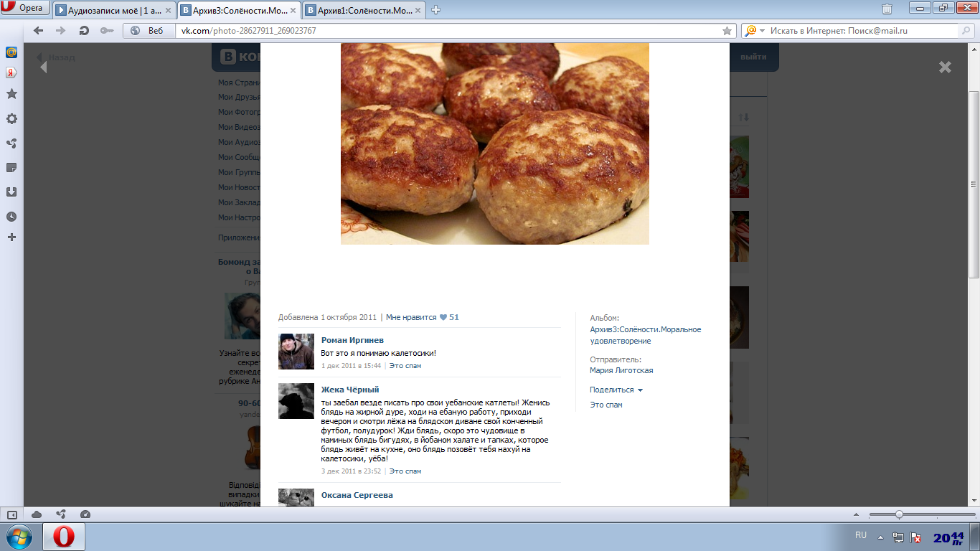Go back with the browser back arrow
The height and width of the screenshot is (551, 980).
click(x=39, y=31)
